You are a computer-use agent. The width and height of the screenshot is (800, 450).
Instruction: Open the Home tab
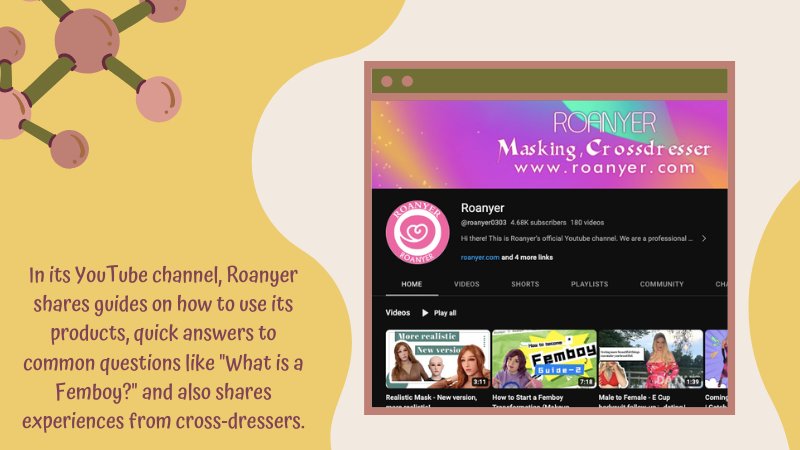[x=411, y=284]
